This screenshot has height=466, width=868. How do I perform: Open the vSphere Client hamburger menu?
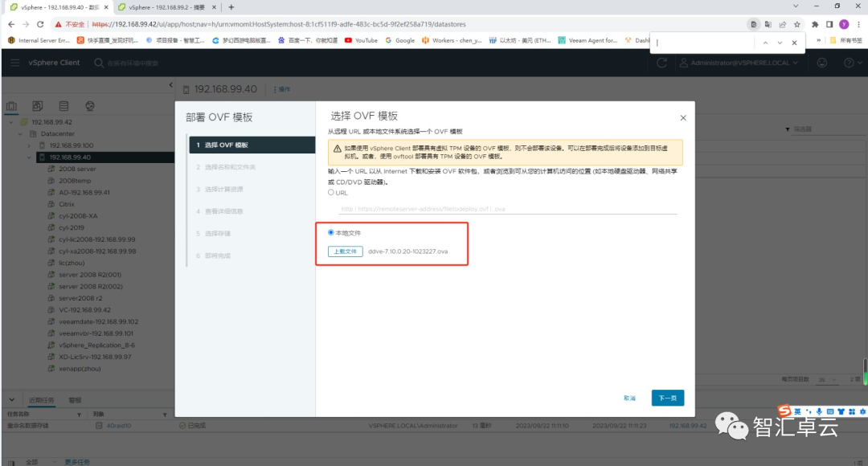coord(15,63)
